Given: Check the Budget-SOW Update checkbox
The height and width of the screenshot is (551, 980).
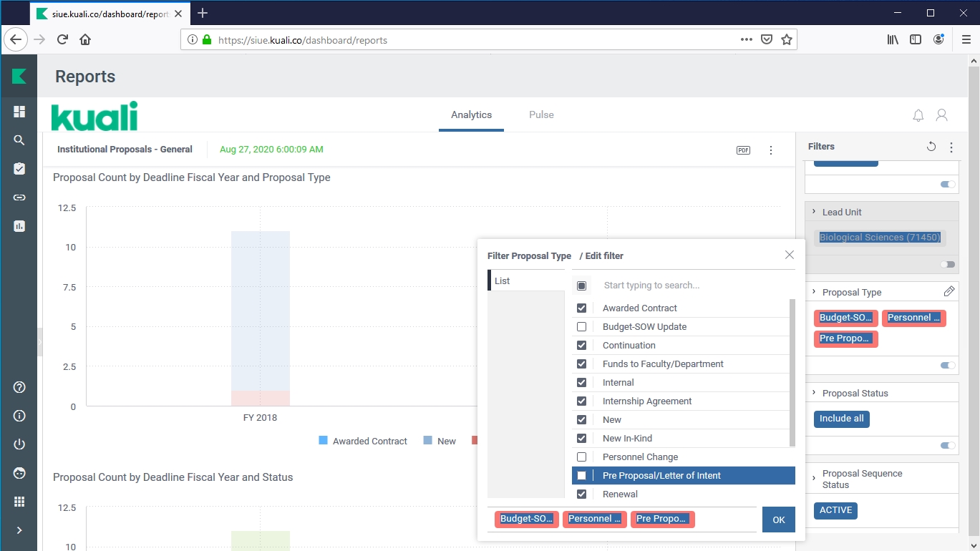Looking at the screenshot, I should click(x=581, y=327).
